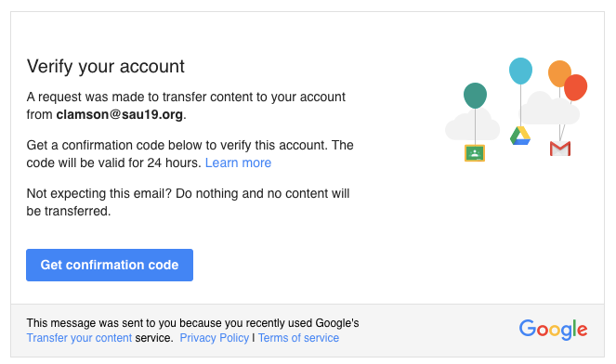
Task: Click the Verify your account heading
Action: coord(105,66)
